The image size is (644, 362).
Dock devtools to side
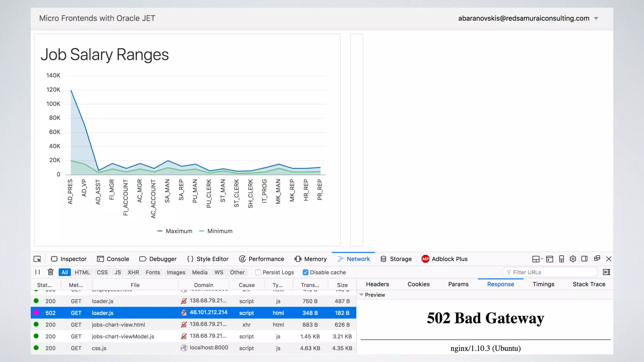click(x=584, y=259)
